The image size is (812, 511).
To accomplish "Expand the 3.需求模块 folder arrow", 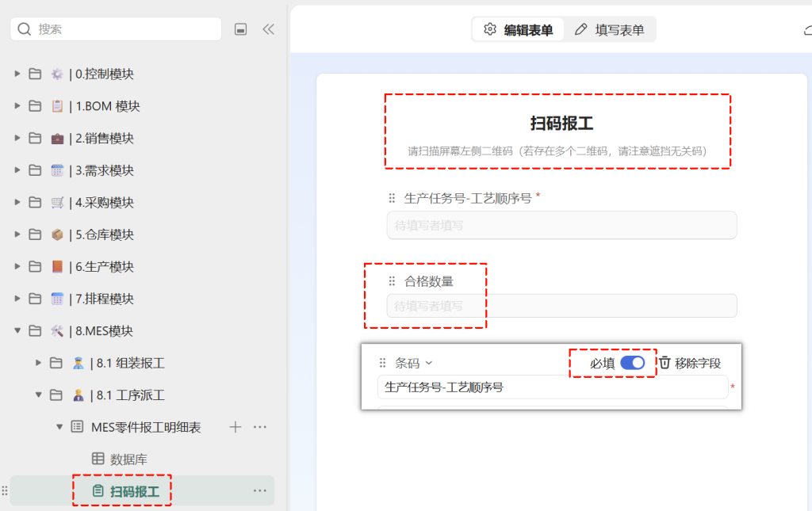I will click(x=17, y=170).
